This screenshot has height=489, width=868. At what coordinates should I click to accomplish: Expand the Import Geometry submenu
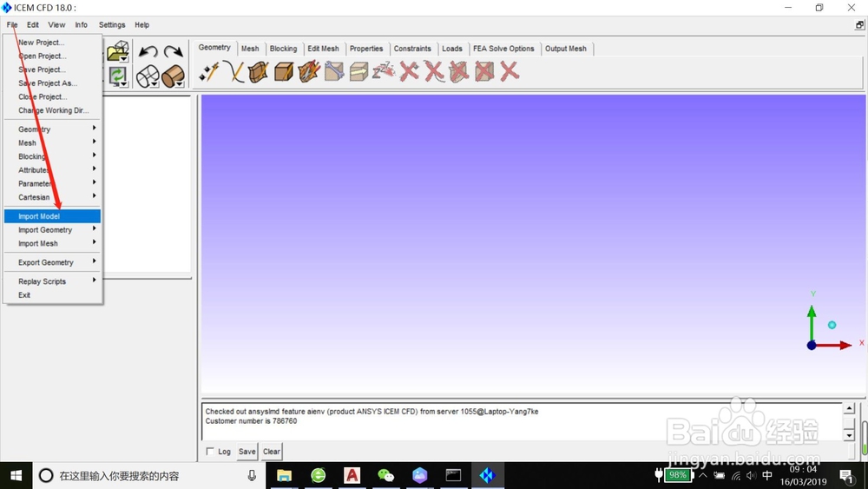[53, 230]
